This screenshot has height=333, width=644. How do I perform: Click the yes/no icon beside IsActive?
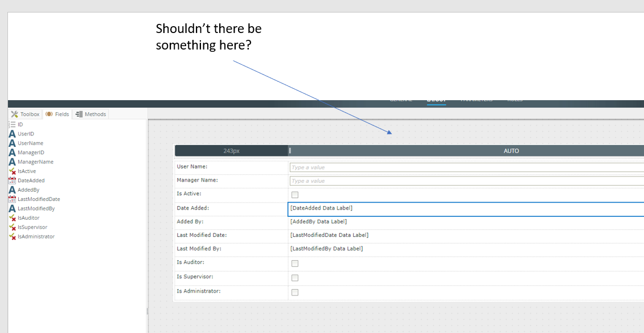coord(12,171)
